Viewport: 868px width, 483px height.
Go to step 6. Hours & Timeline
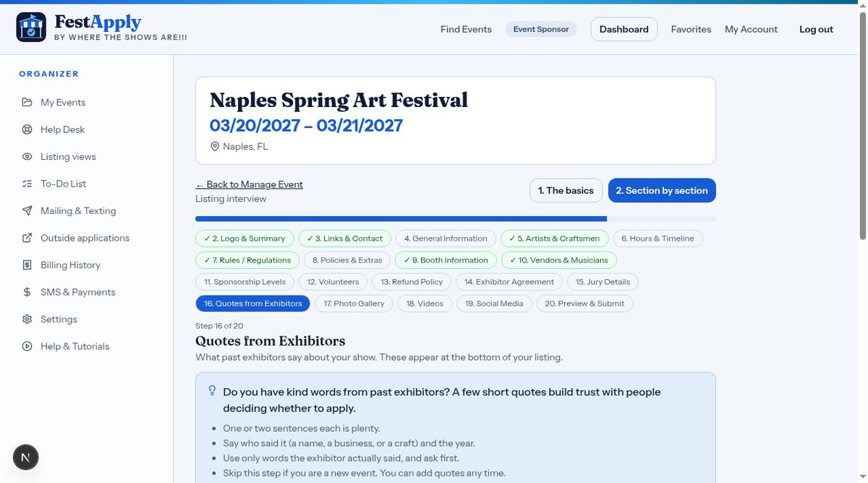[658, 239]
